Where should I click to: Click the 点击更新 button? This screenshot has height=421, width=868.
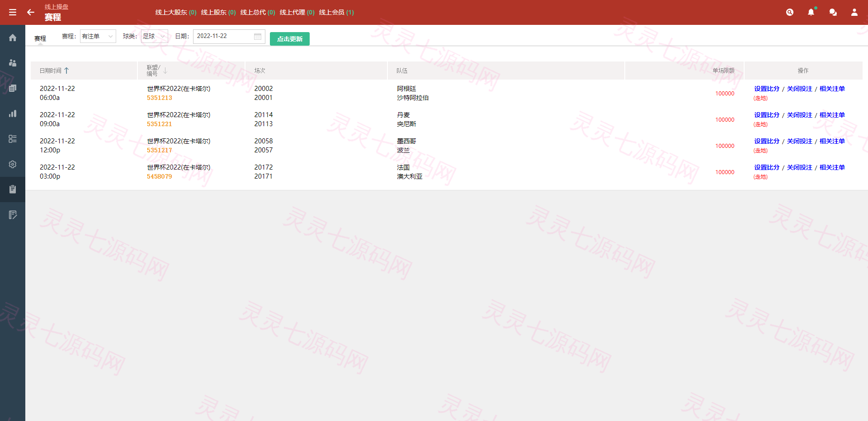click(x=290, y=39)
